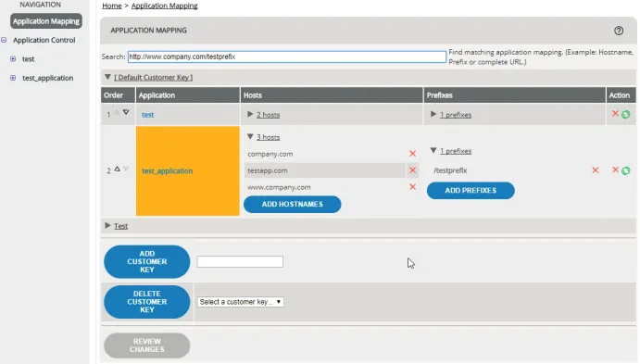Expand the 2 hosts list
This screenshot has width=640, height=364.
point(250,114)
